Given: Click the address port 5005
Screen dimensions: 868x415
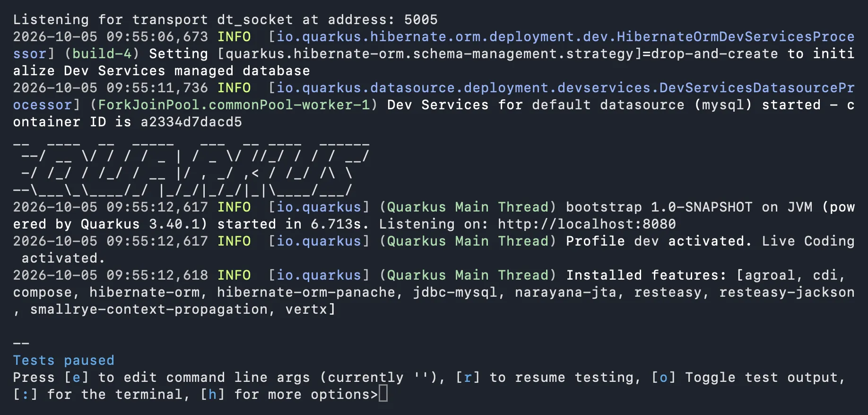Looking at the screenshot, I should (421, 19).
